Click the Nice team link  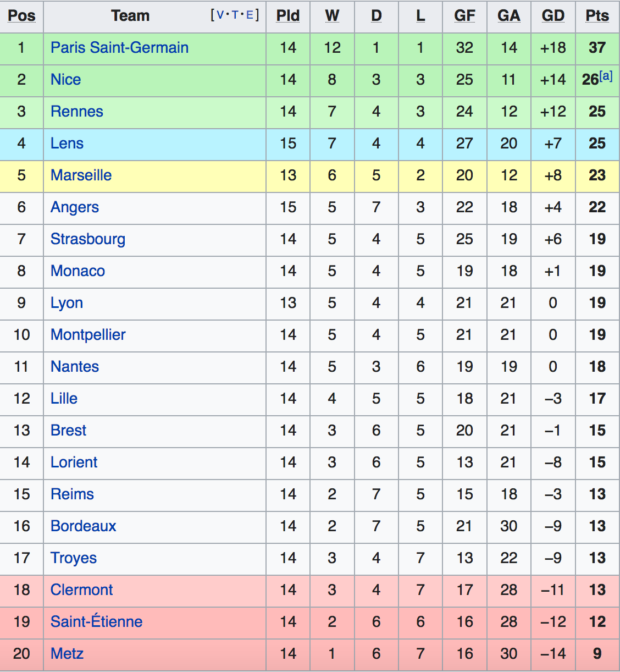[65, 80]
